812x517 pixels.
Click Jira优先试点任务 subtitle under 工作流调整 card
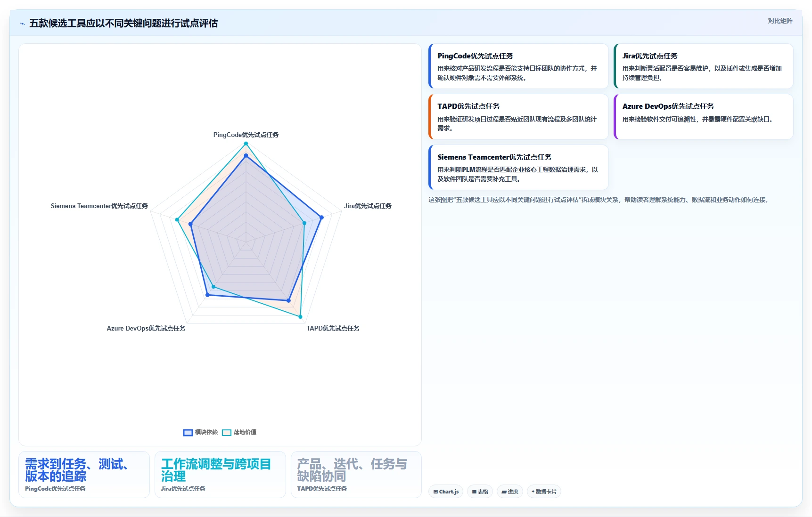(183, 489)
